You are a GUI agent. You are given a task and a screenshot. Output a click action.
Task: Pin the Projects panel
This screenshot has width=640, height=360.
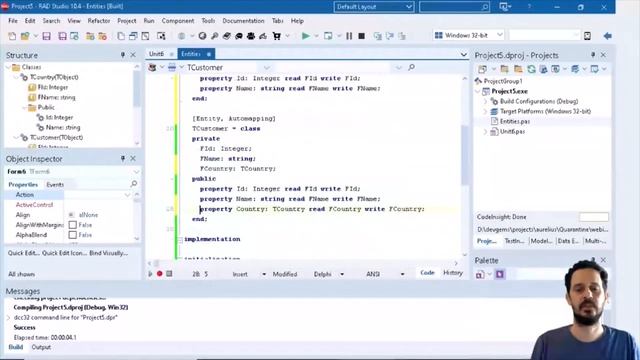point(593,55)
